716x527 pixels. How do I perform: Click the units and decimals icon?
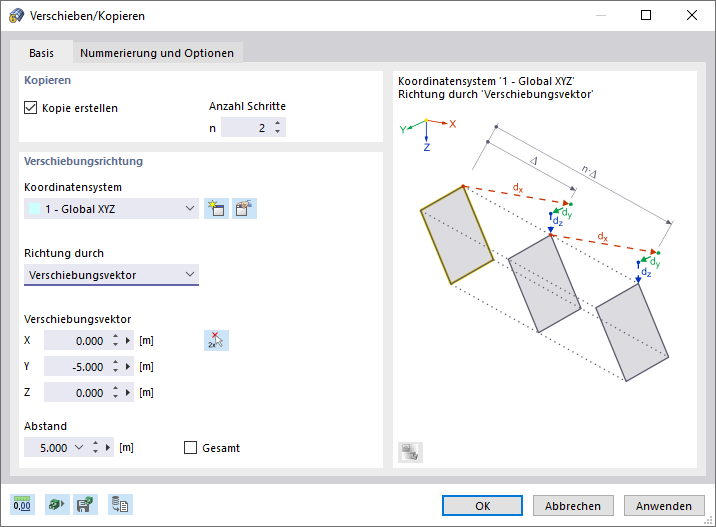22,505
